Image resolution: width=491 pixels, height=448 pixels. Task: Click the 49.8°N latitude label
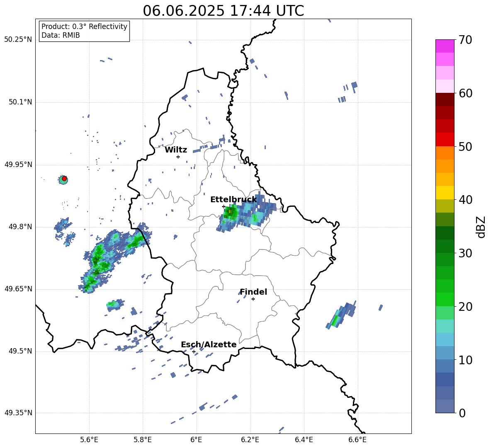click(x=20, y=227)
